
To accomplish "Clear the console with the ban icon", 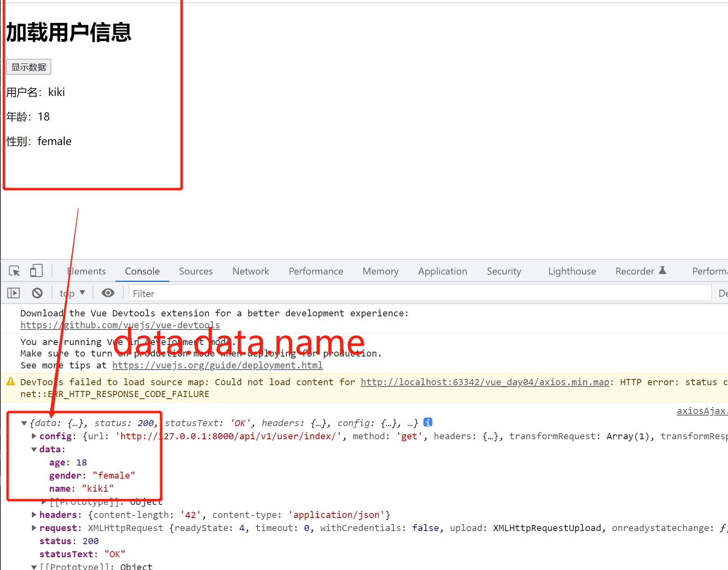I will click(37, 293).
